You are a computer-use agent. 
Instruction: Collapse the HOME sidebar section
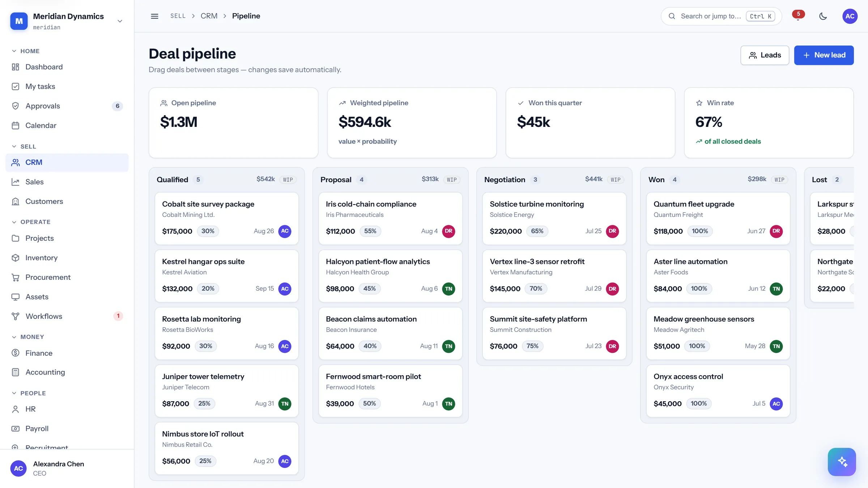tap(25, 51)
